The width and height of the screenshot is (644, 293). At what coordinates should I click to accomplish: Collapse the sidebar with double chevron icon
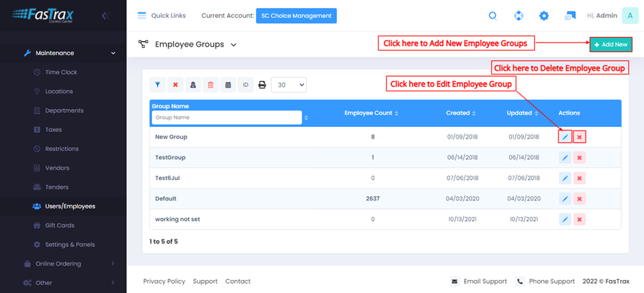[x=105, y=16]
